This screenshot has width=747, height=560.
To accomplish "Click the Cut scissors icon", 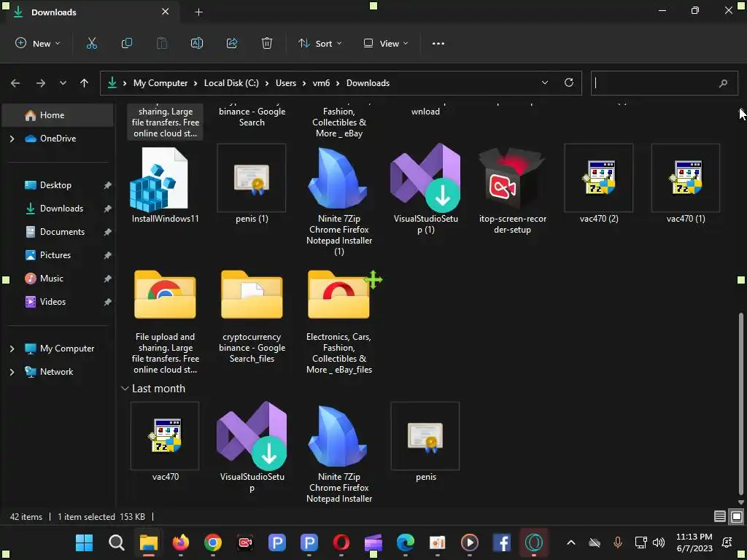I will 91,43.
